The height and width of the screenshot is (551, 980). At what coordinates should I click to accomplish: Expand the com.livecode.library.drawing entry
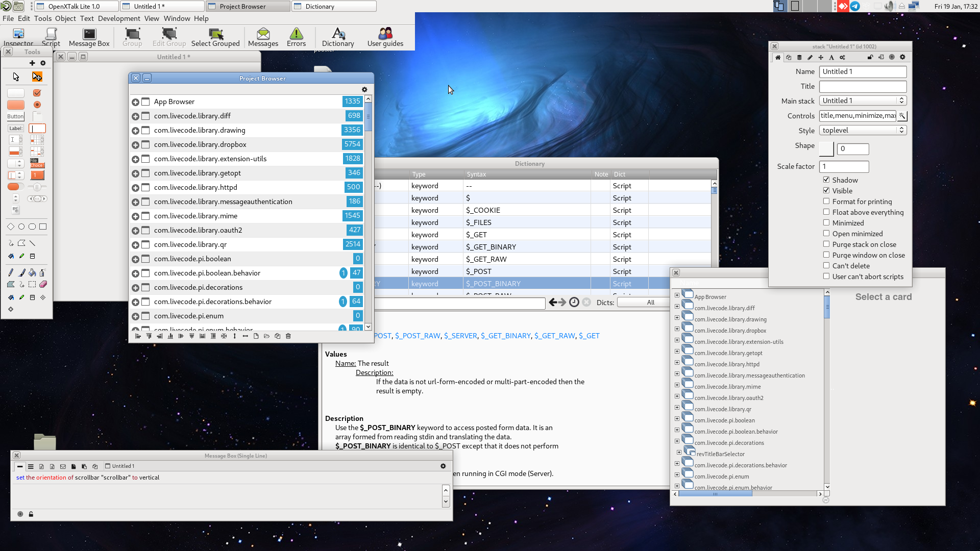[135, 130]
